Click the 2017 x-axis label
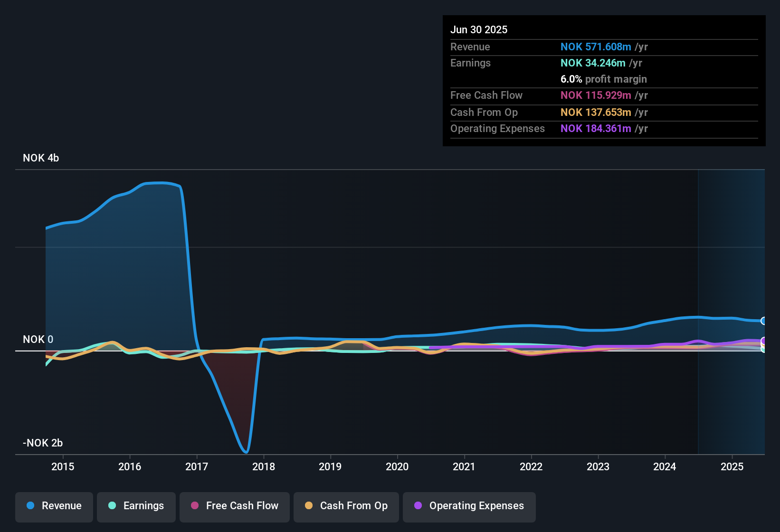The image size is (780, 532). click(x=197, y=466)
